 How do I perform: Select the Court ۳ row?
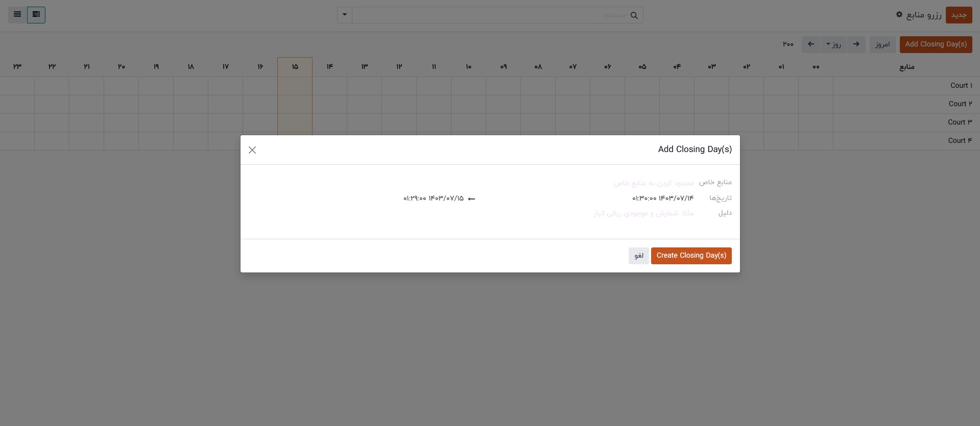(x=906, y=122)
